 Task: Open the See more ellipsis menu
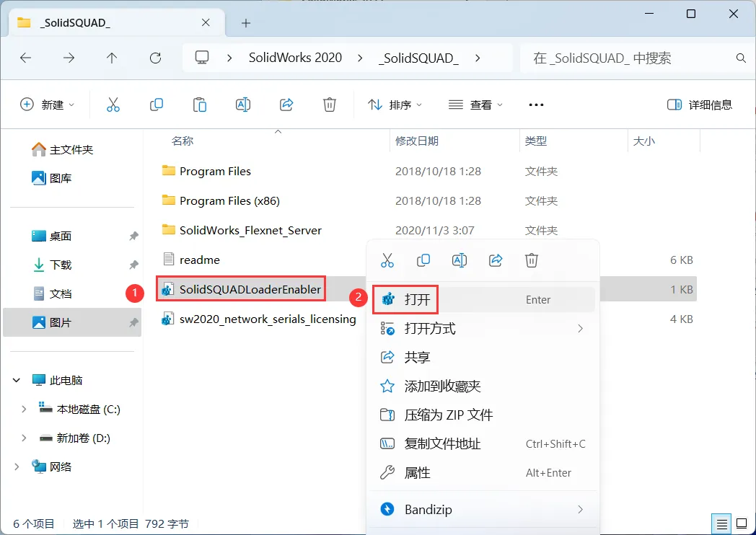pos(536,105)
